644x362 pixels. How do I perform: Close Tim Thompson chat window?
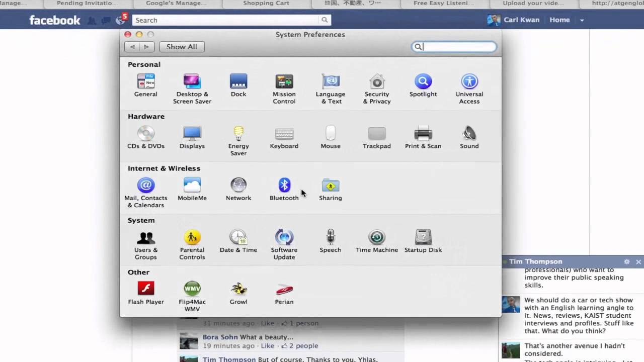(x=638, y=262)
